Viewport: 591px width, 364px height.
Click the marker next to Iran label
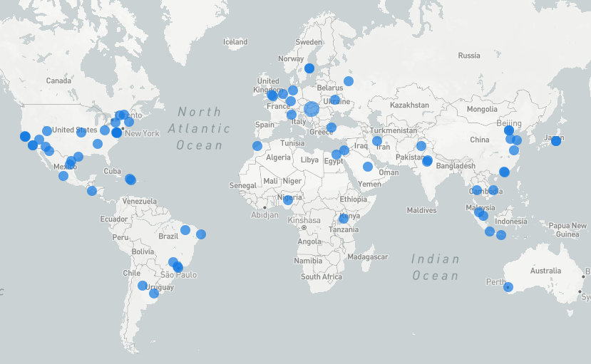coord(377,141)
